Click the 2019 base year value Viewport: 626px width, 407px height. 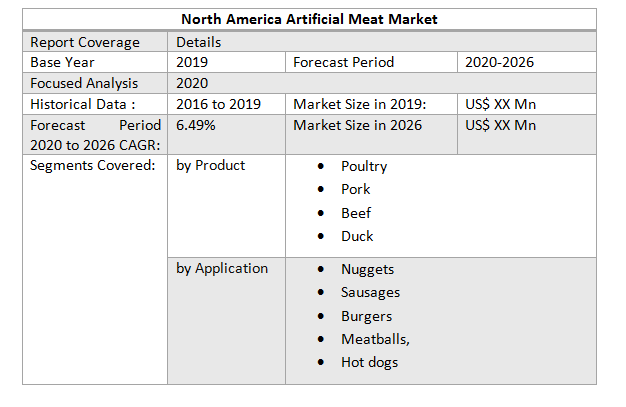[192, 62]
